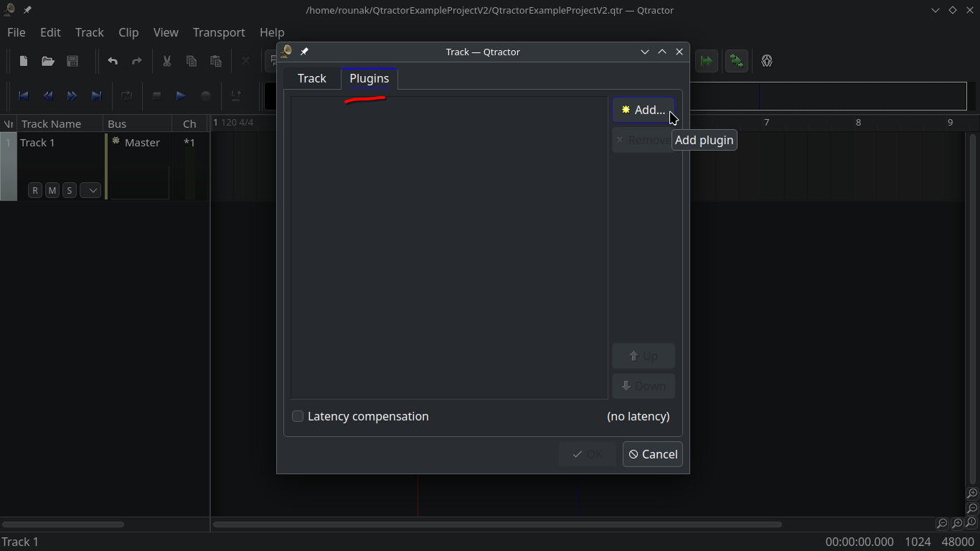Click the Panic icon in the toolbar
The height and width of the screenshot is (551, 980).
pos(767,61)
